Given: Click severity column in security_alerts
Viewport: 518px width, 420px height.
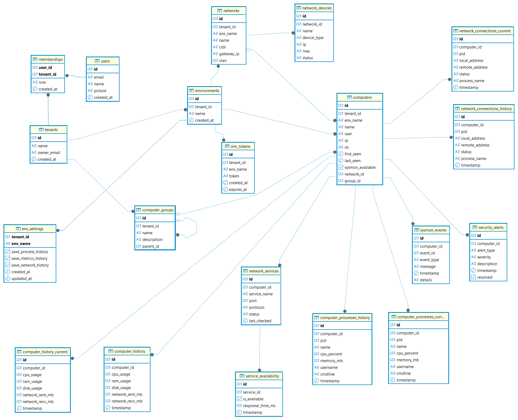Looking at the screenshot, I should coord(484,257).
